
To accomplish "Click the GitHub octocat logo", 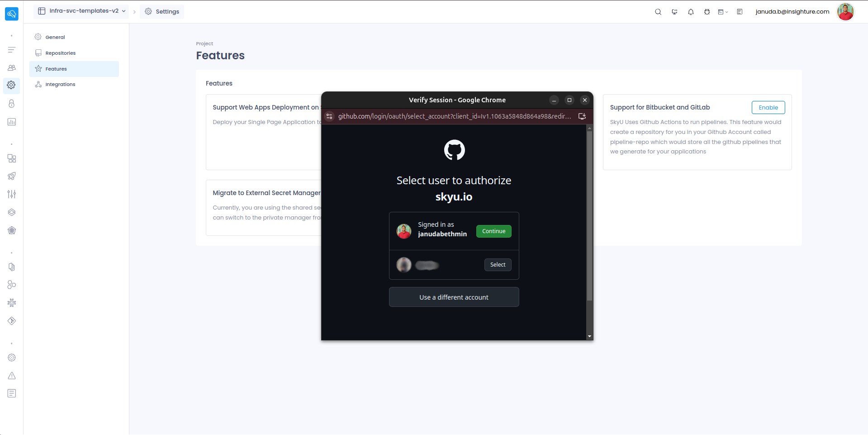I will pyautogui.click(x=454, y=150).
